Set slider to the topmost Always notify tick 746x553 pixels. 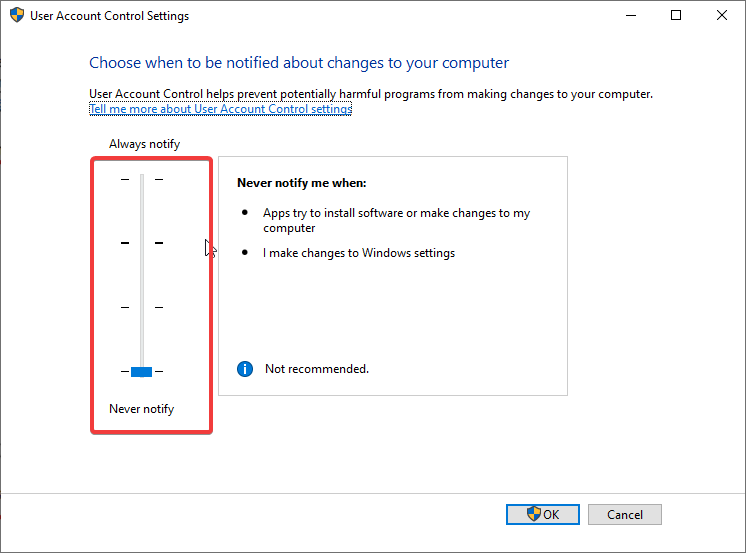[142, 179]
